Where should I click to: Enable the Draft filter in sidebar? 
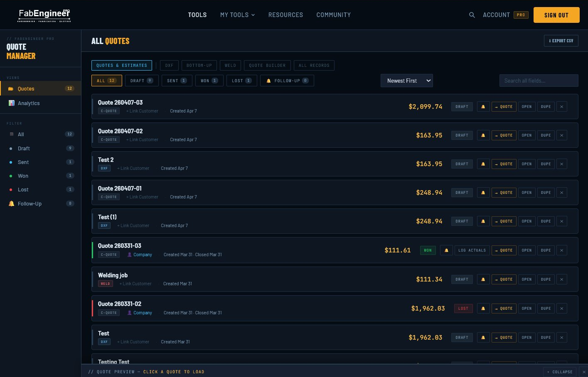click(24, 148)
